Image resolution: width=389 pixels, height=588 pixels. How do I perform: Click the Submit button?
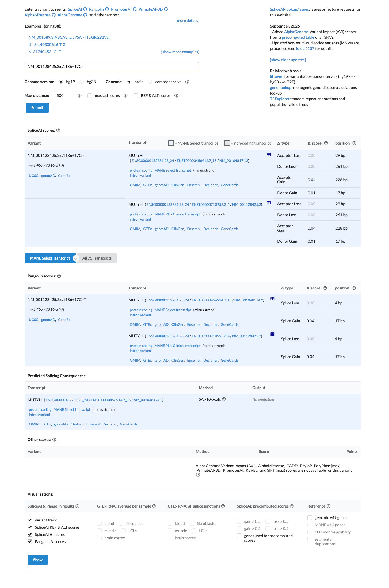point(37,108)
